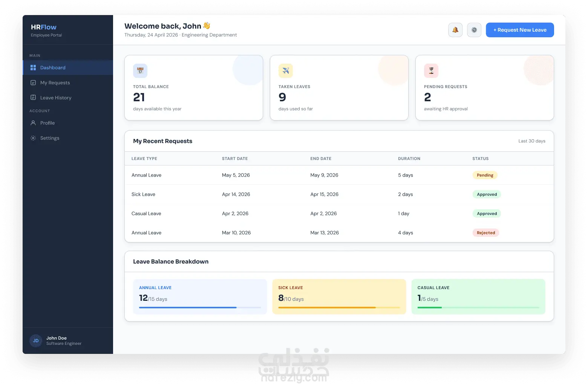The height and width of the screenshot is (384, 588).
Task: Click the Leave Type column header
Action: coord(144,158)
